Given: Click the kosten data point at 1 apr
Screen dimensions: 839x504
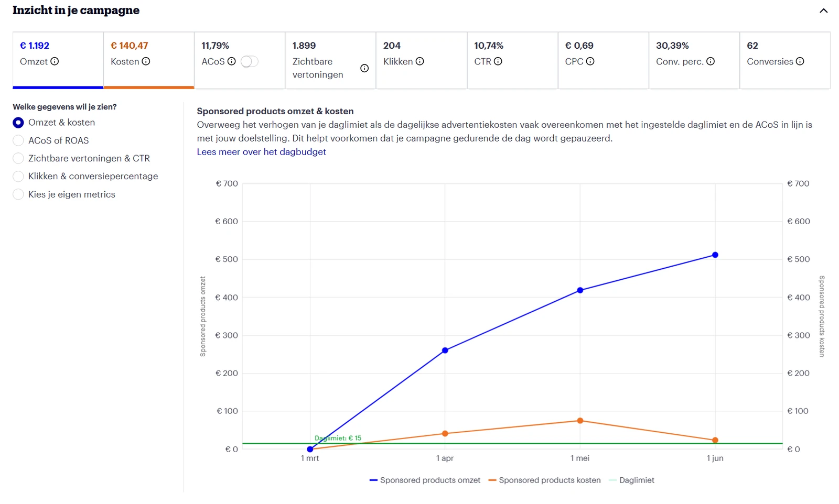Looking at the screenshot, I should click(x=445, y=434).
